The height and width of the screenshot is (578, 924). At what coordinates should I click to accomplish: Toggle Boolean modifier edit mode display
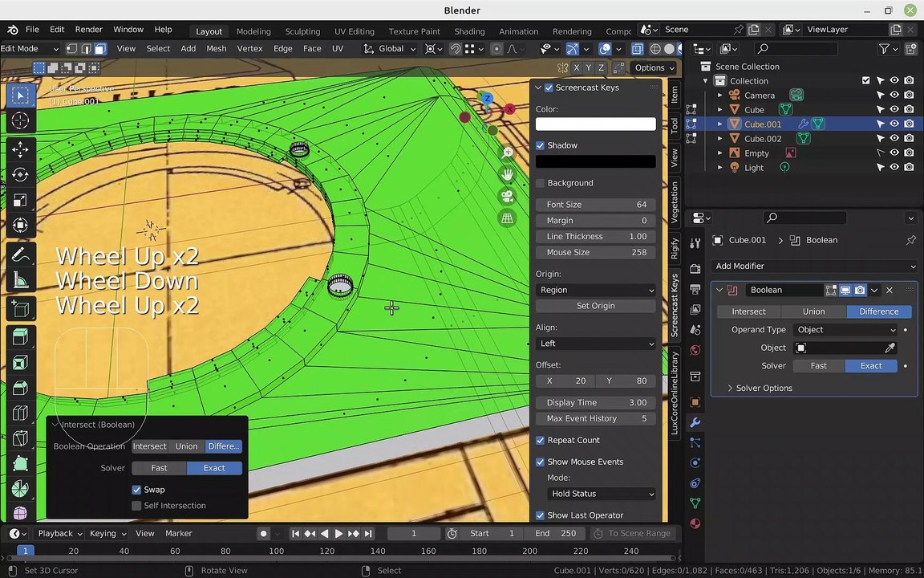(x=831, y=290)
